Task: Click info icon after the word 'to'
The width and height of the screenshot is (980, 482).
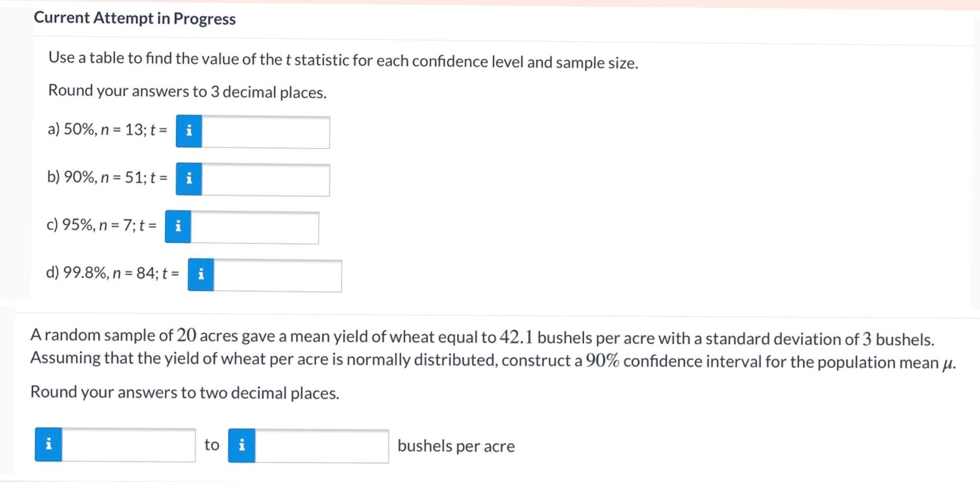Action: tap(242, 445)
